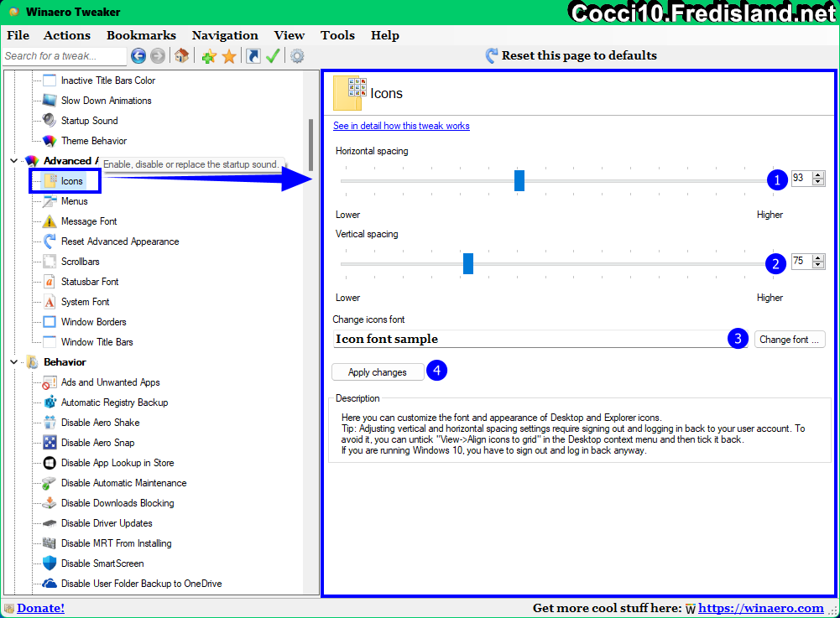The height and width of the screenshot is (618, 840).
Task: Select Disable Downloads Blocking in the tree
Action: tap(117, 503)
